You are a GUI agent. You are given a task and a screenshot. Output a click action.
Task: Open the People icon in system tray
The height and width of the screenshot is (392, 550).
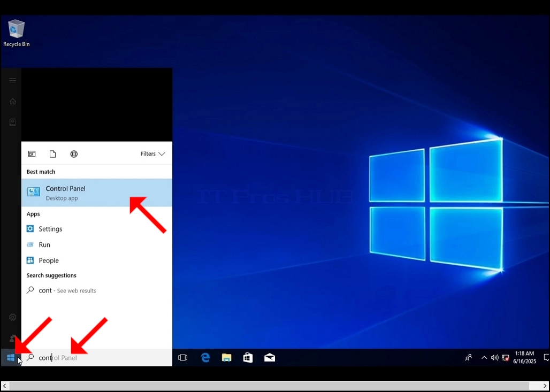468,358
